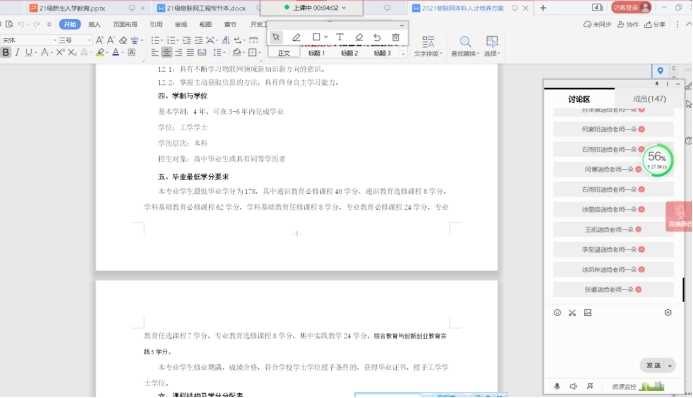Image resolution: width=693 pixels, height=398 pixels.
Task: Click the insert image icon in chat
Action: 587,313
